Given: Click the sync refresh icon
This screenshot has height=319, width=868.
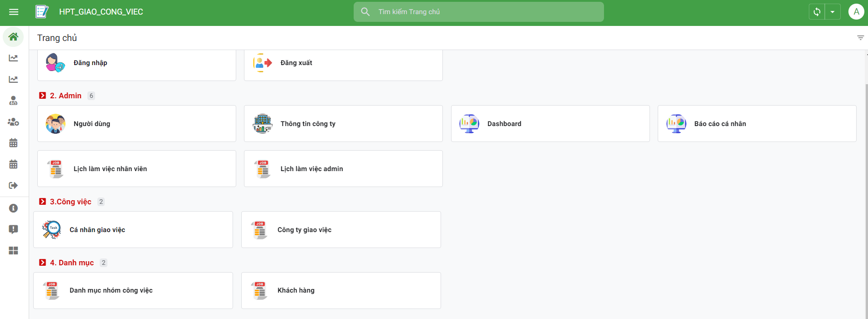Looking at the screenshot, I should [x=817, y=12].
